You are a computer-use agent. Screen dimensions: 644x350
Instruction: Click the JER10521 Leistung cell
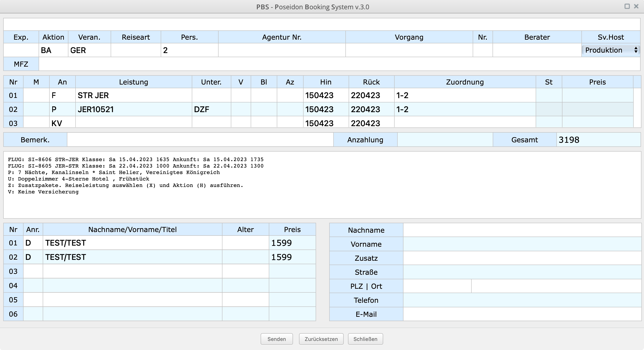(134, 109)
